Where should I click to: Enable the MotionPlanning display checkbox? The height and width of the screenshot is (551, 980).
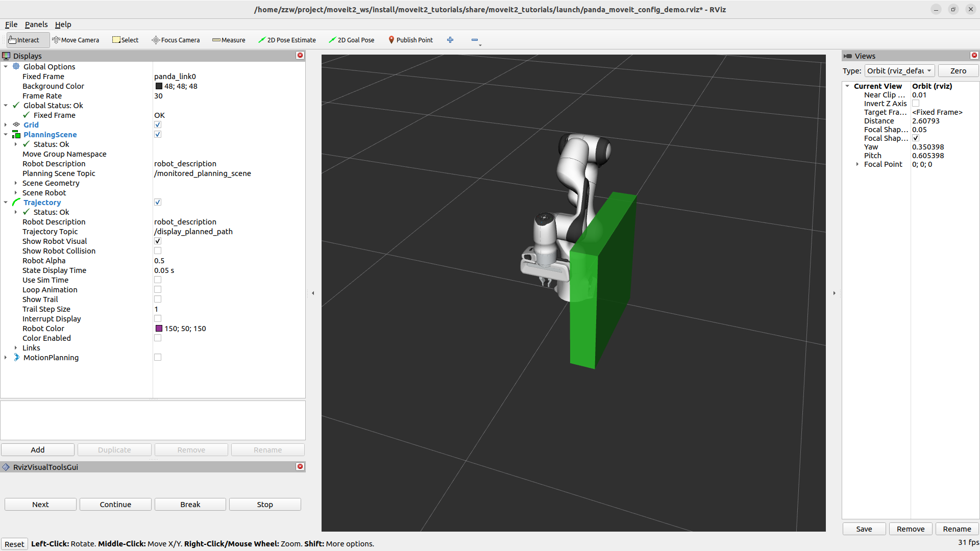[x=158, y=357]
